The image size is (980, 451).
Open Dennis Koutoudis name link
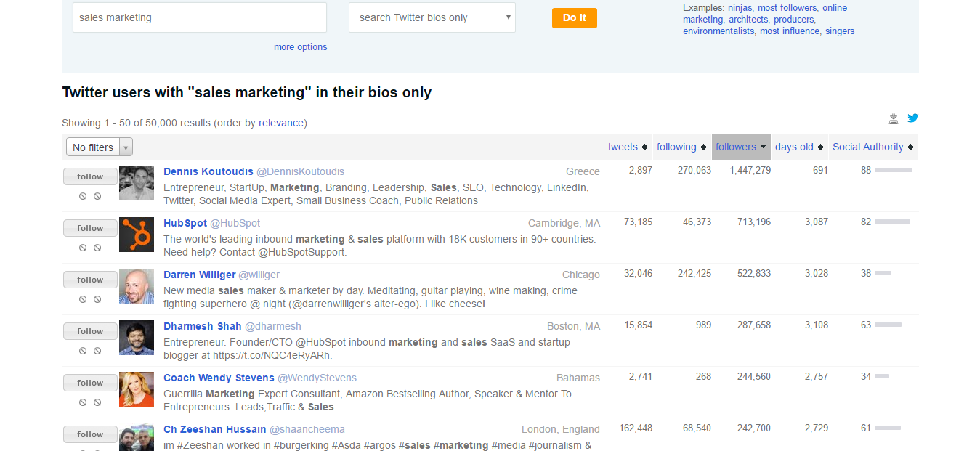(x=208, y=171)
